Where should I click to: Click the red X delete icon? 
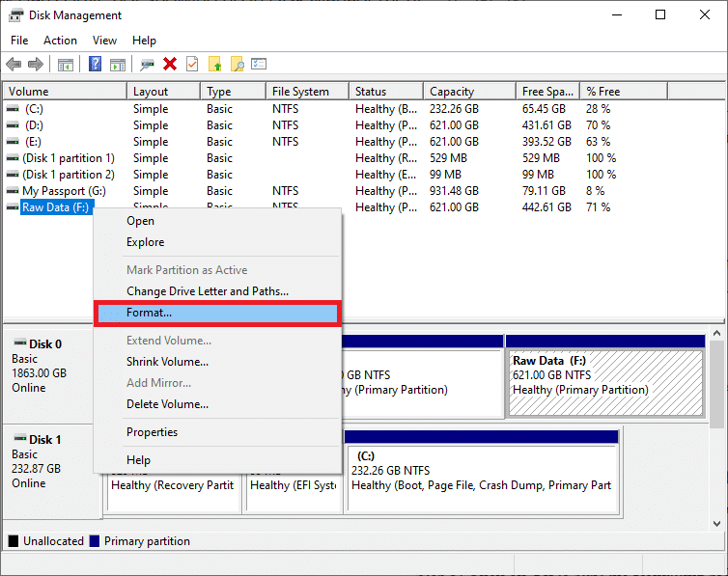(170, 65)
